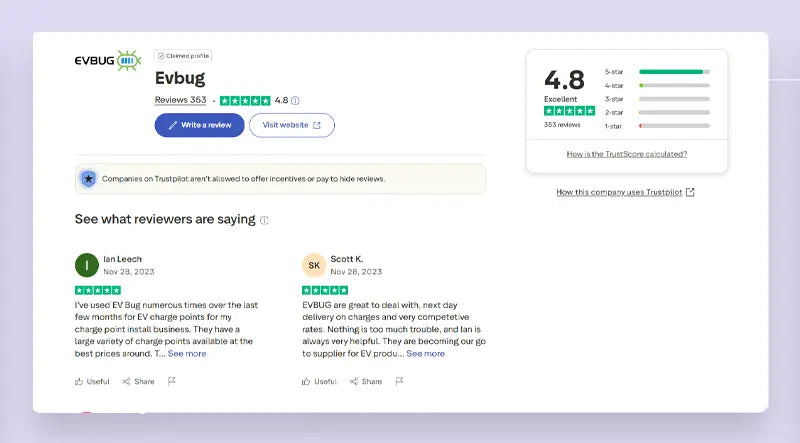
Task: Flag Ian Leech's review
Action: pyautogui.click(x=172, y=381)
